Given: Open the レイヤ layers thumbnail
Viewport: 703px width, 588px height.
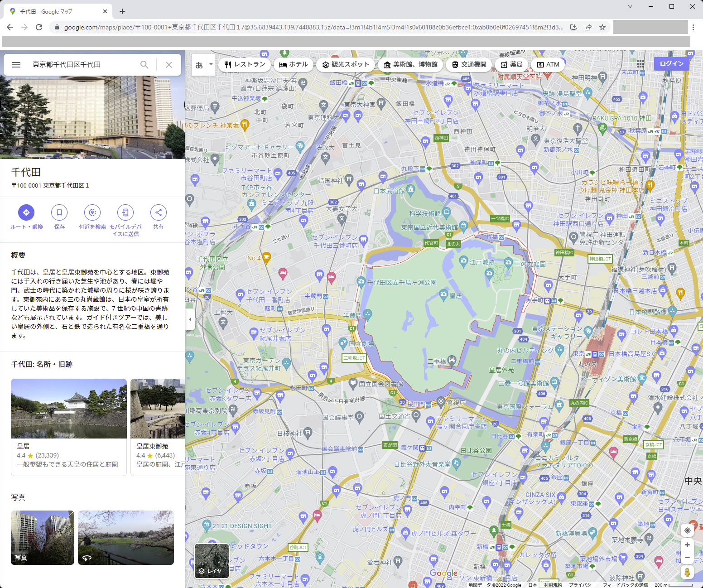Looking at the screenshot, I should (x=212, y=561).
